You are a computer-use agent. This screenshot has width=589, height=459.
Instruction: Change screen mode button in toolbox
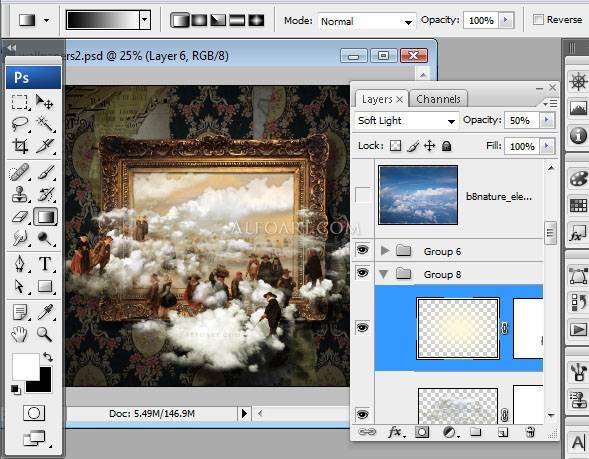(35, 438)
